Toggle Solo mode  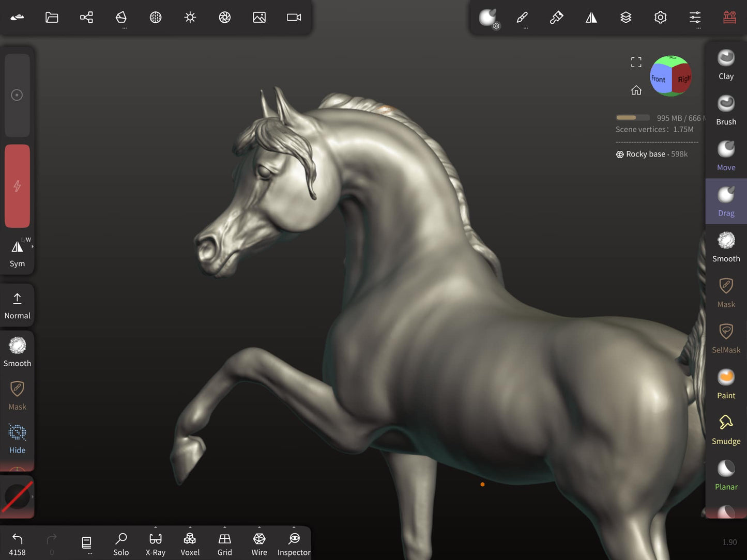coord(121,544)
